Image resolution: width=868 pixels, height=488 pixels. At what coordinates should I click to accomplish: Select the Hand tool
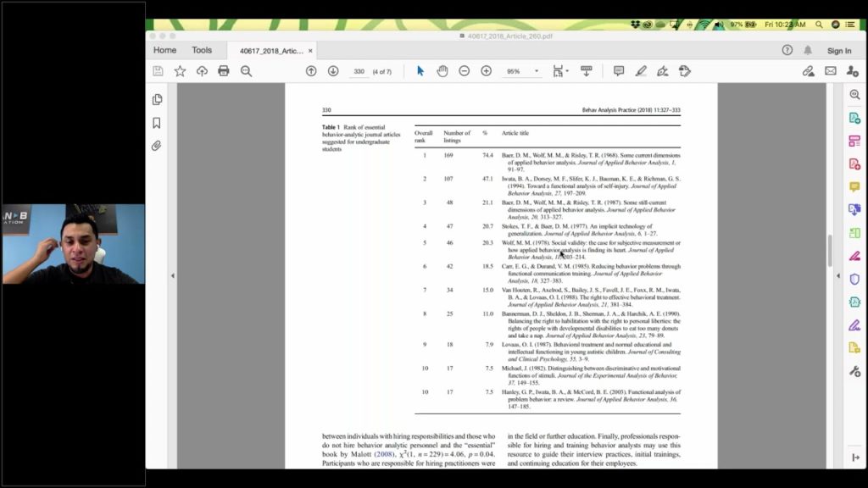click(x=442, y=70)
